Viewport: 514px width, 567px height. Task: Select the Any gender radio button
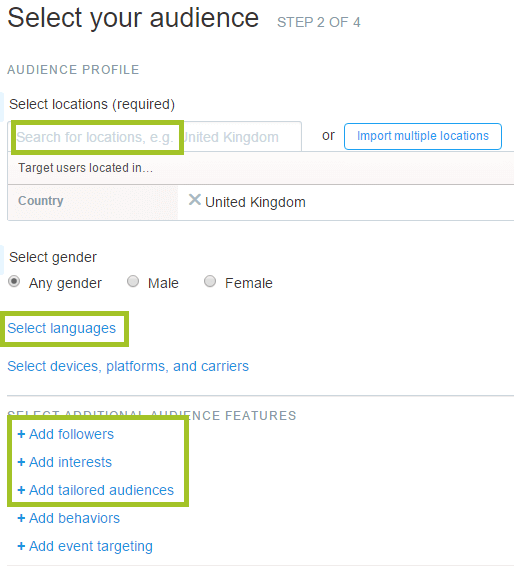point(14,281)
